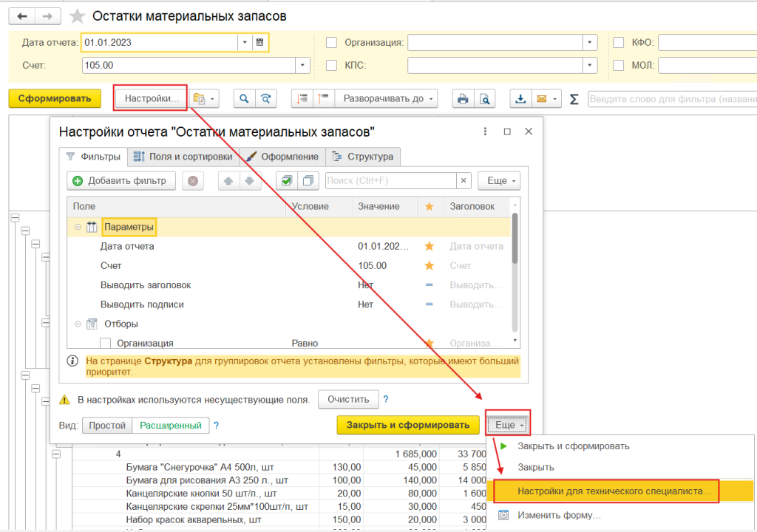757x532 pixels.
Task: Switch view to Простой
Action: (107, 426)
